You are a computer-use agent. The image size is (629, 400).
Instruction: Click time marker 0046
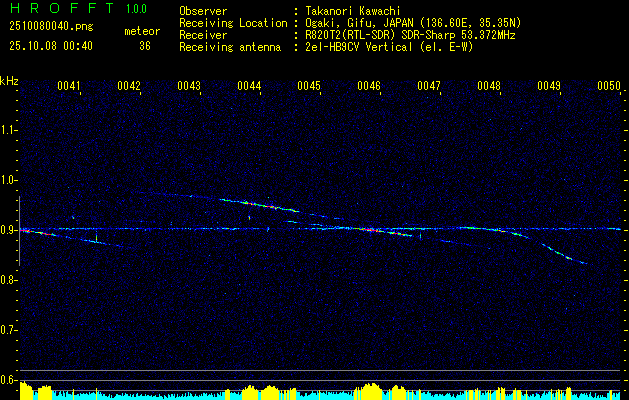pos(369,86)
